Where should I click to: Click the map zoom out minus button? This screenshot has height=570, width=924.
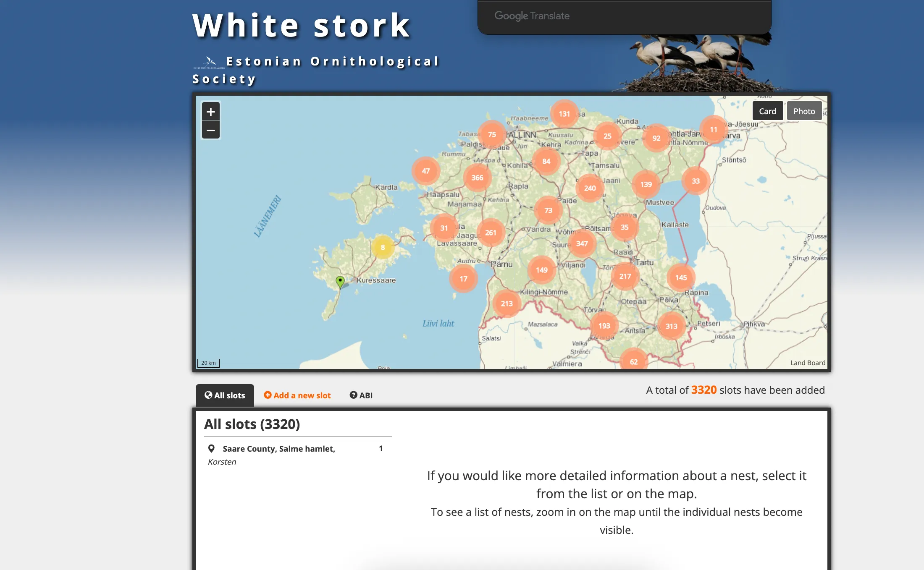pos(211,130)
